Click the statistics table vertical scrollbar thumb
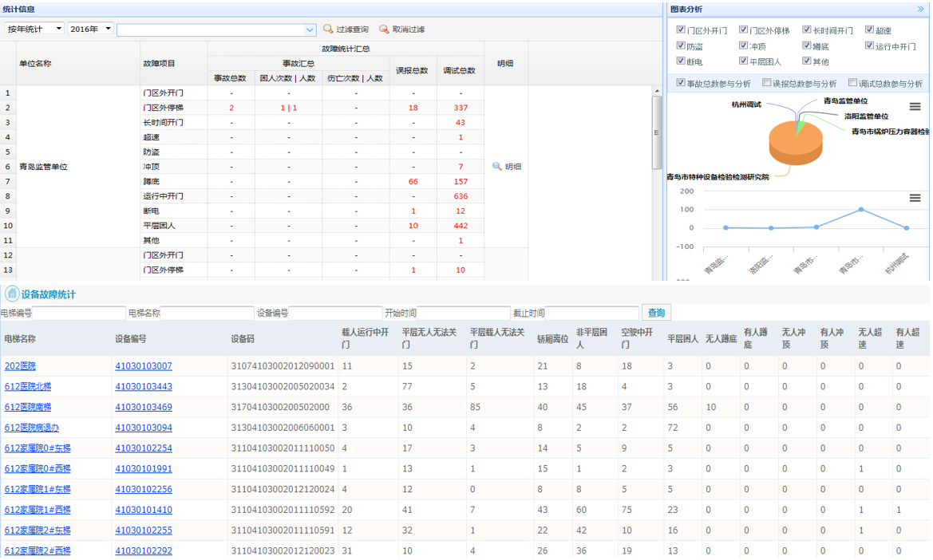933x560 pixels. [x=657, y=133]
